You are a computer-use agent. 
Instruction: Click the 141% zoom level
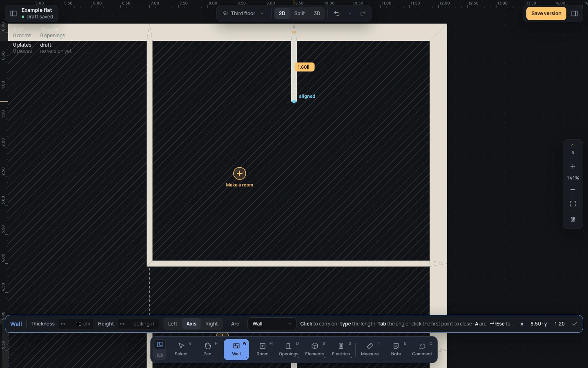pos(573,178)
